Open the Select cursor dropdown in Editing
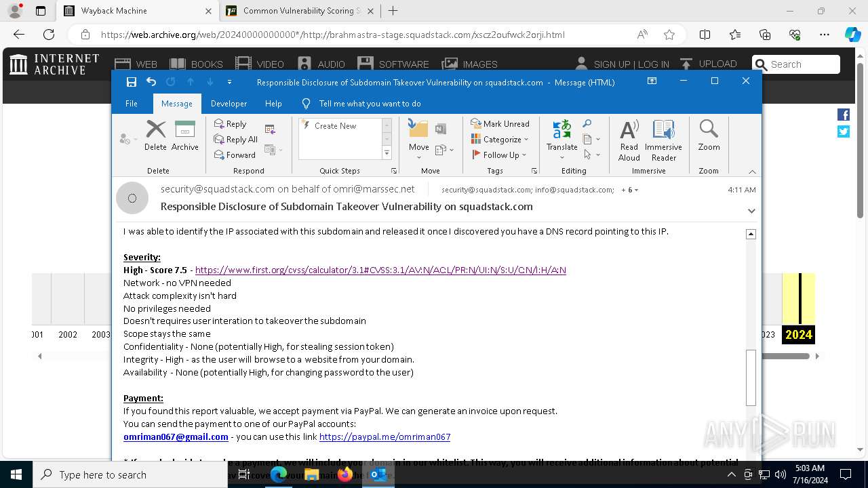The height and width of the screenshot is (488, 868). pos(592,155)
